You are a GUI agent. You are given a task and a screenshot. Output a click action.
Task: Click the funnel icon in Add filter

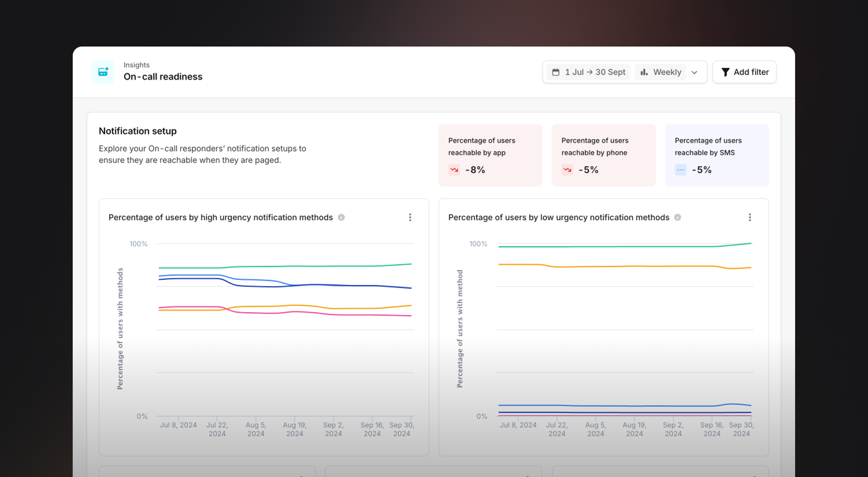[x=725, y=72]
